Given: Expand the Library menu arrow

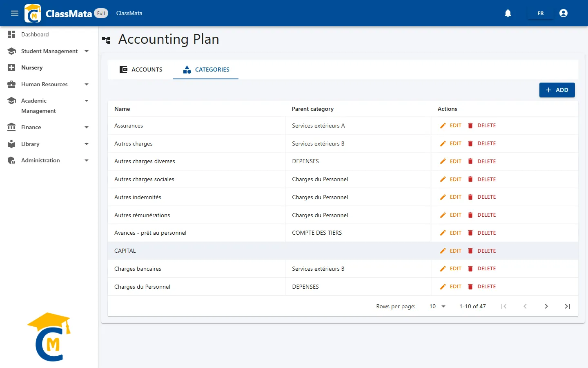Looking at the screenshot, I should [87, 144].
